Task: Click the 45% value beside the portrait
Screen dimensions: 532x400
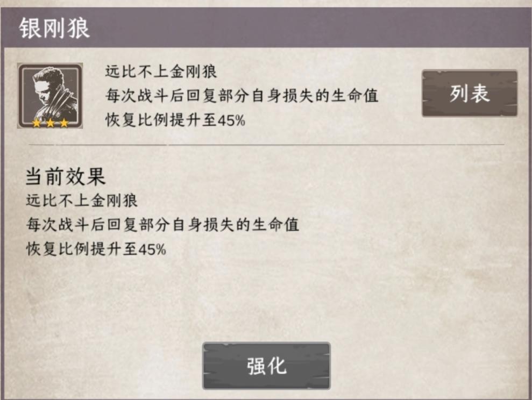Action: coord(231,120)
